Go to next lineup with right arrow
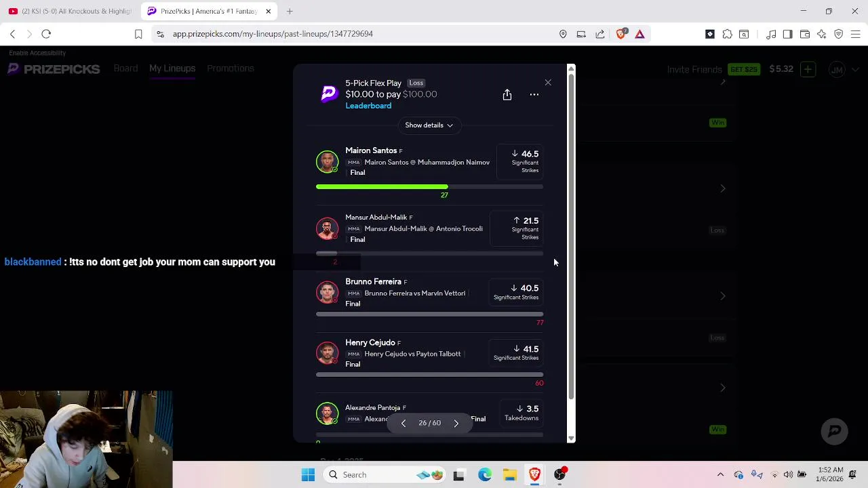 [x=456, y=423]
